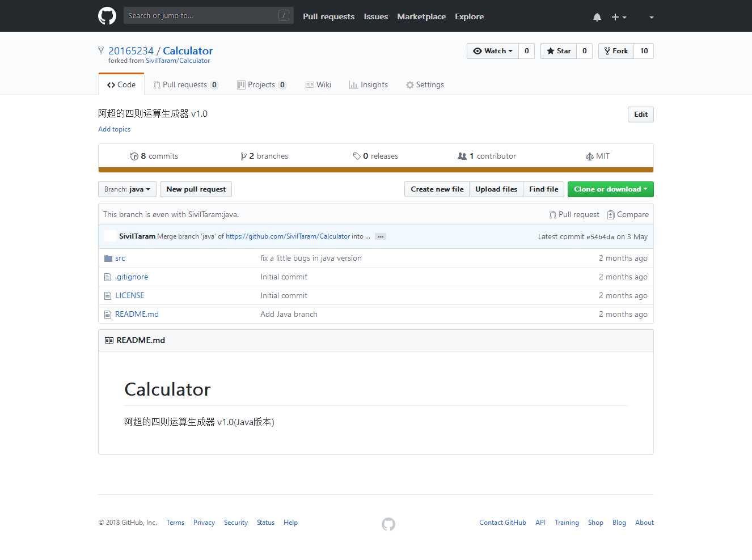Open Marketplace in the top navigation

pyautogui.click(x=421, y=16)
